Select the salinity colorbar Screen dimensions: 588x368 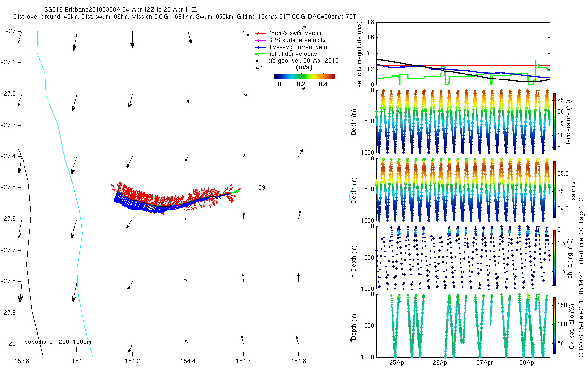[554, 190]
